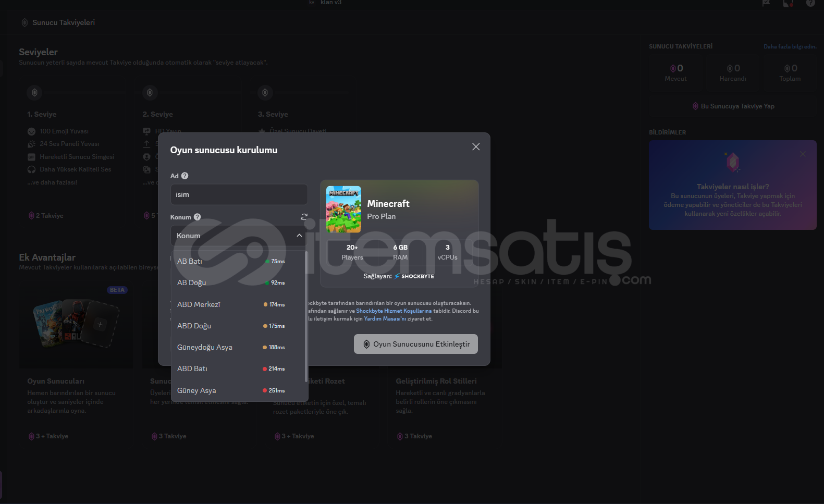The width and height of the screenshot is (824, 504).
Task: Click the gem icon above Harcandı
Action: click(x=730, y=68)
